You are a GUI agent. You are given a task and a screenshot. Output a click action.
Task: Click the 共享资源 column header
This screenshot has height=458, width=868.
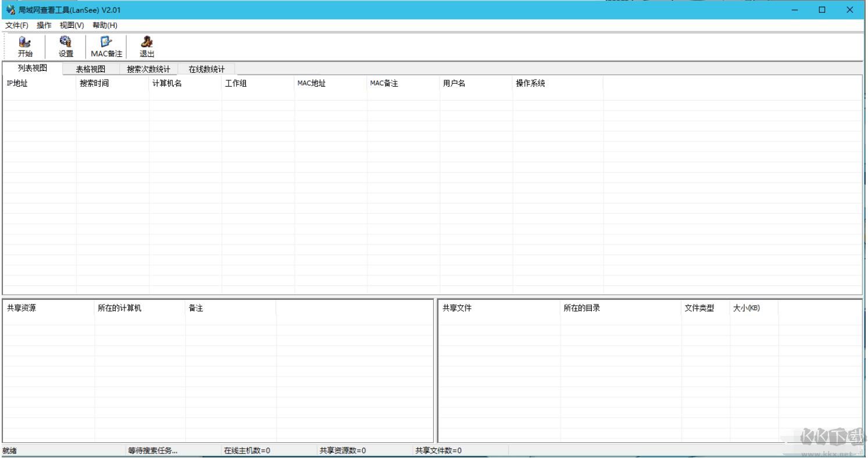pyautogui.click(x=49, y=308)
